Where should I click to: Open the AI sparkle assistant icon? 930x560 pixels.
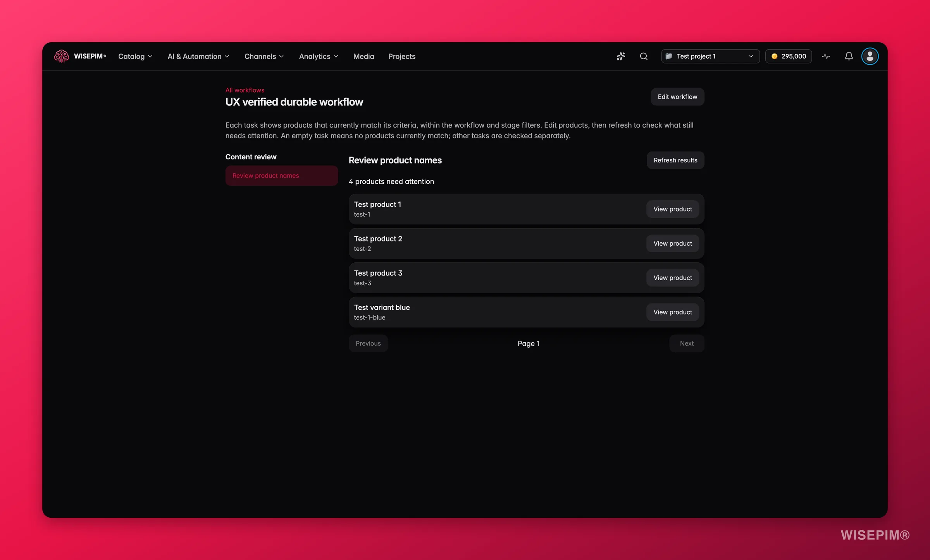(x=621, y=56)
